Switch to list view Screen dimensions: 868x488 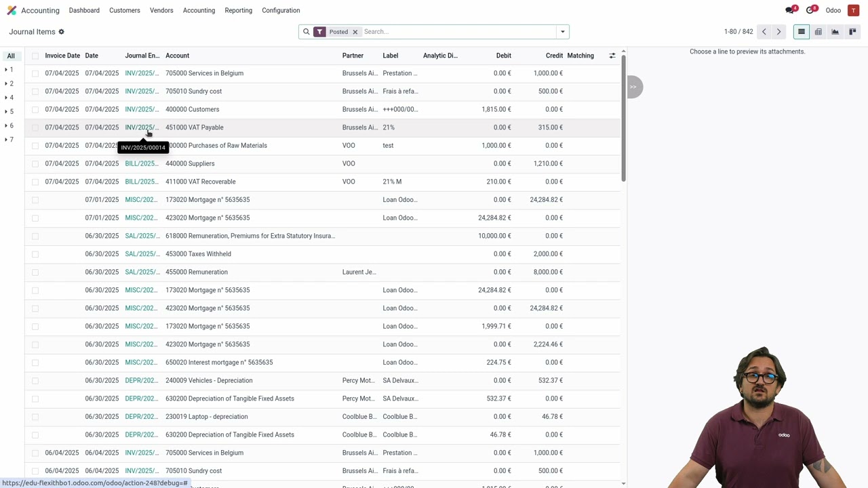(x=801, y=32)
